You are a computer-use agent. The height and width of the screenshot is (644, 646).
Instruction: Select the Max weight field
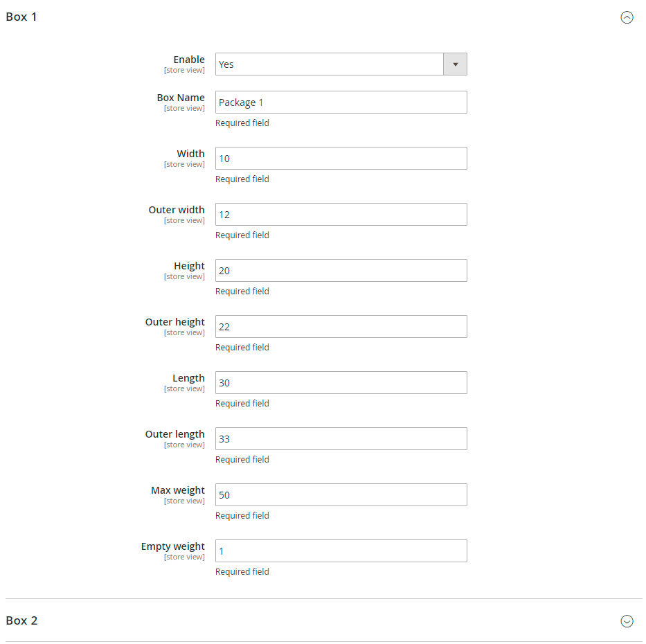(x=341, y=494)
